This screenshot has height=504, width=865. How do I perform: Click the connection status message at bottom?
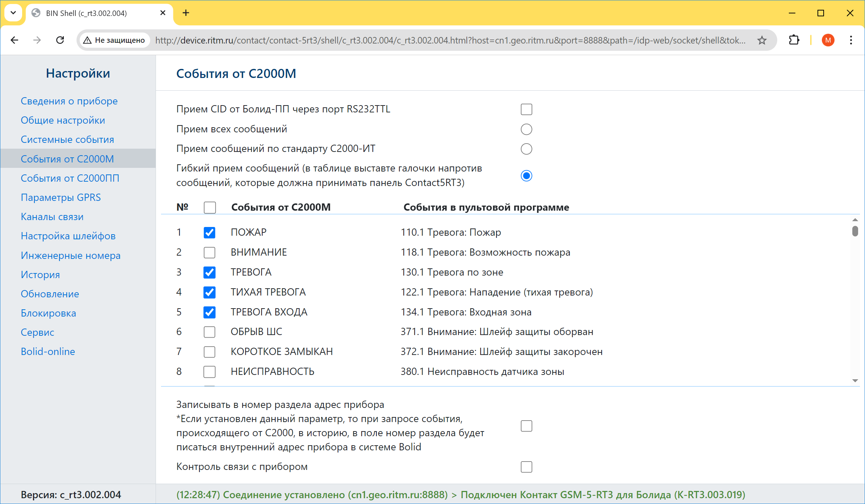[x=461, y=495]
